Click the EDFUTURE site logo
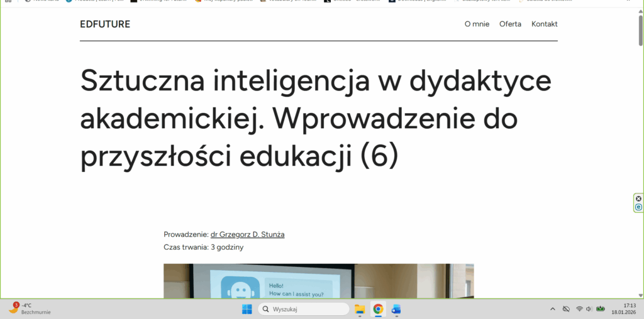 105,24
